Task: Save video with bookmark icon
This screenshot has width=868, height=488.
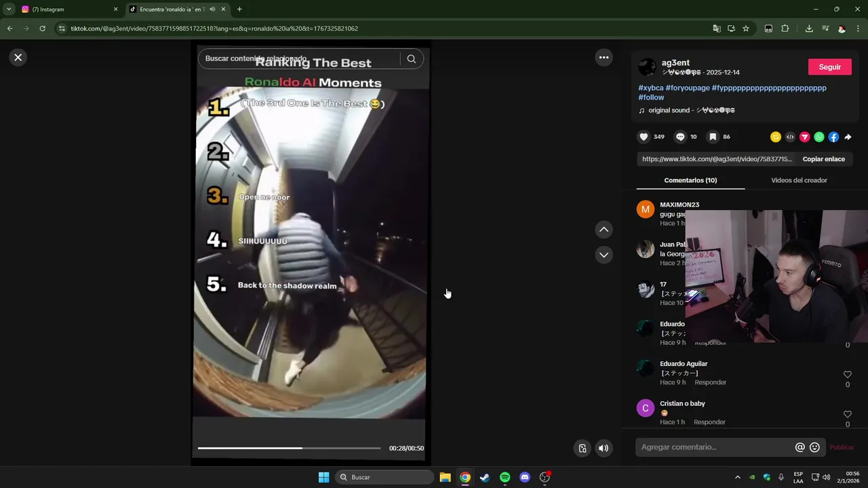Action: point(713,137)
